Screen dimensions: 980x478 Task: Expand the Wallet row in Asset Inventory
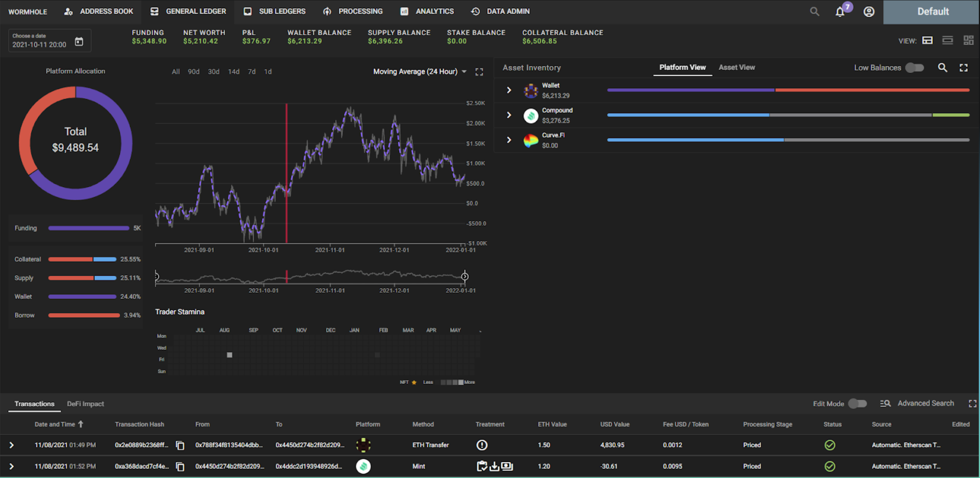(509, 90)
